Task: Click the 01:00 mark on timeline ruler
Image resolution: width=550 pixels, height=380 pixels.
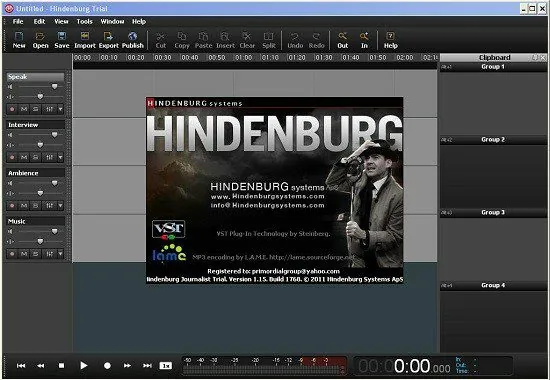Action: [243, 58]
